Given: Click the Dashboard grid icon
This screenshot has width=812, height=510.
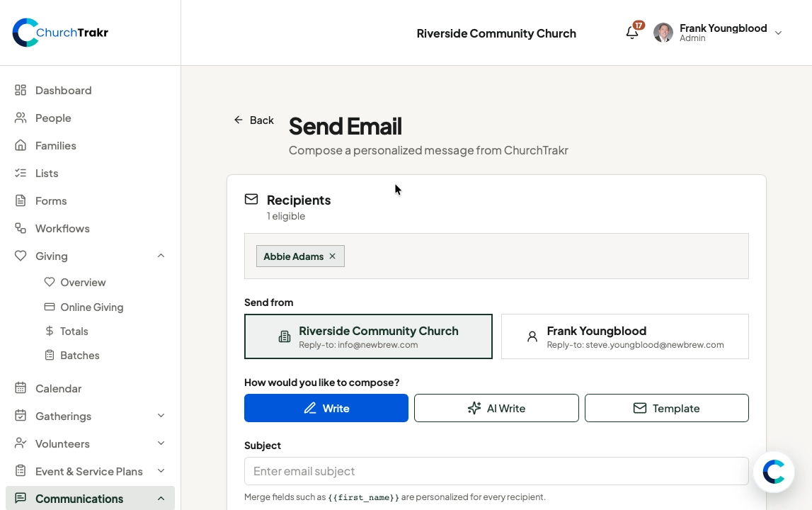Looking at the screenshot, I should [21, 90].
